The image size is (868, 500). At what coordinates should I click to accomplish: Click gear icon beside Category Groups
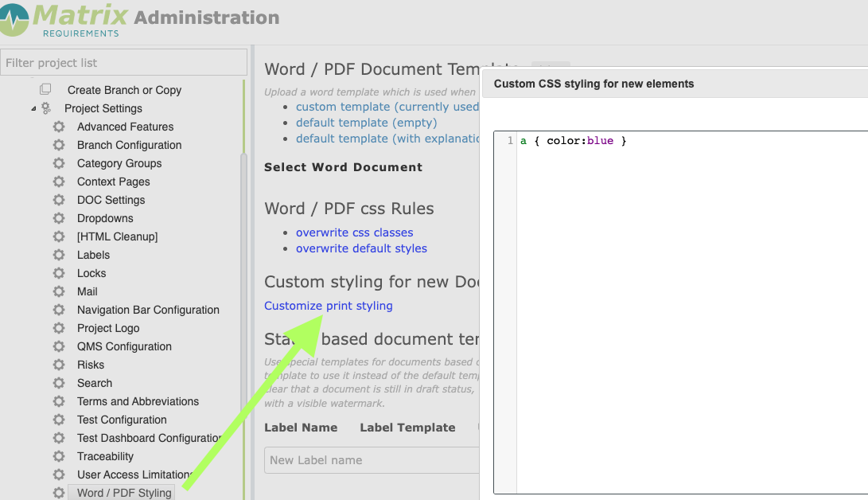click(59, 162)
